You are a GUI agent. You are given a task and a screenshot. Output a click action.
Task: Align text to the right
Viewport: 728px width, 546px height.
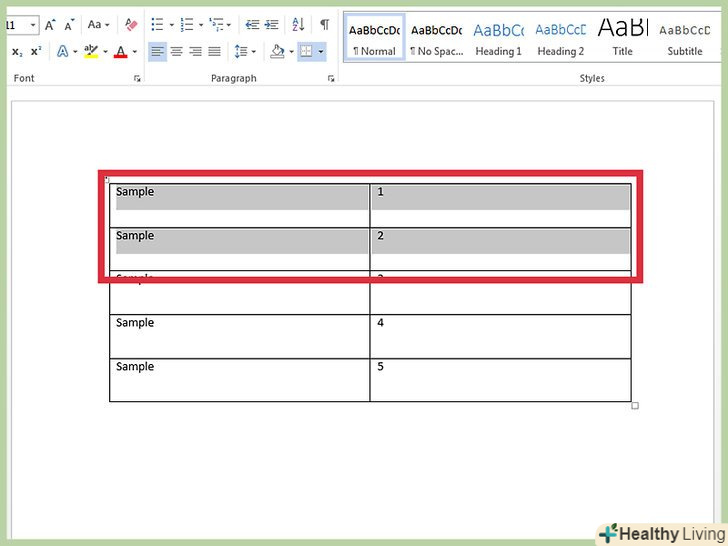tap(195, 51)
